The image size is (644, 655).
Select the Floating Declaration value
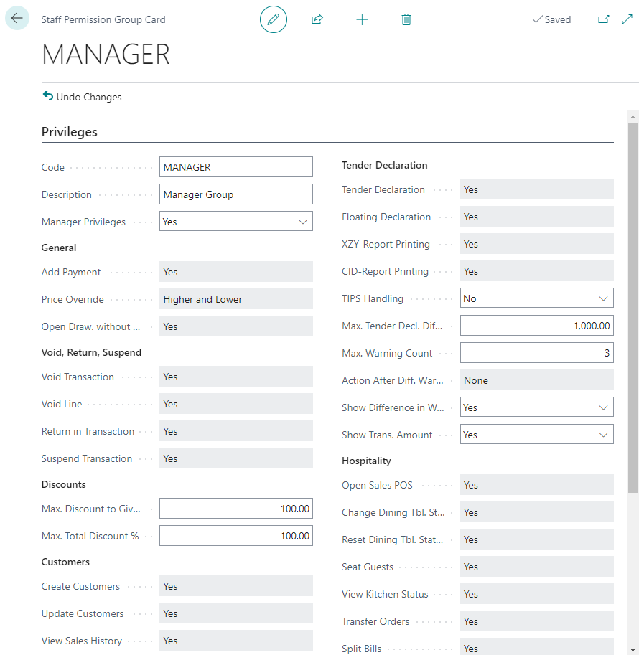tap(536, 217)
